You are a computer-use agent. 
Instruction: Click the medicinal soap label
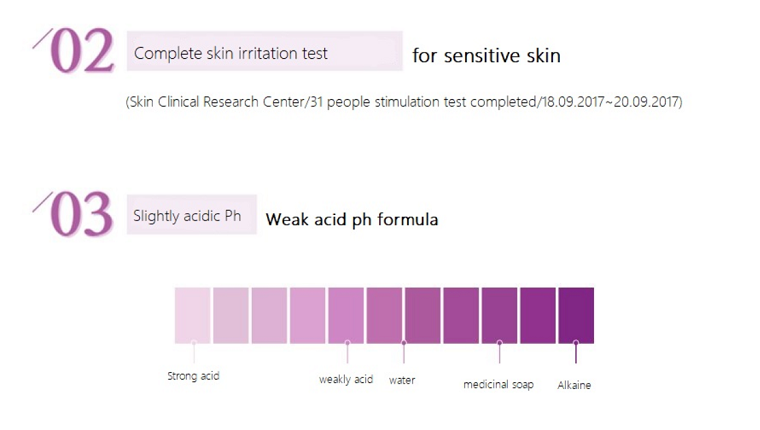pos(498,384)
